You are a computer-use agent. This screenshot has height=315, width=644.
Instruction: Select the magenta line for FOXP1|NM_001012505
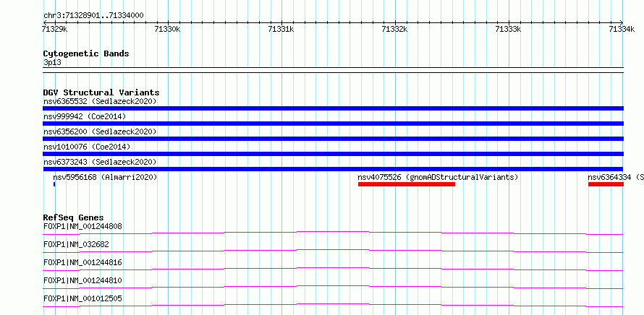(x=333, y=305)
